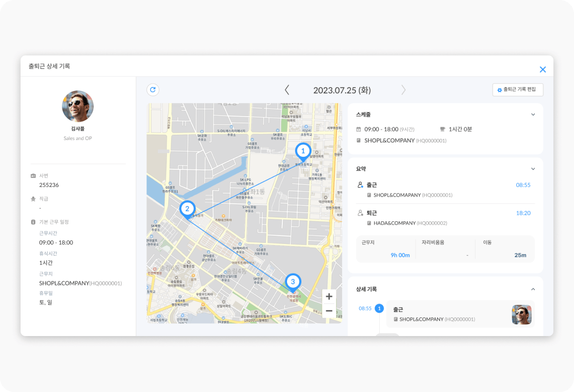This screenshot has height=392, width=574.
Task: Click the 1시간 0분 break text in schedule
Action: coord(461,129)
